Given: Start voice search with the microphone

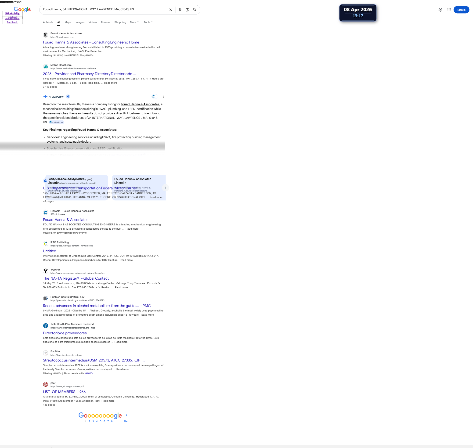Looking at the screenshot, I should [181, 10].
